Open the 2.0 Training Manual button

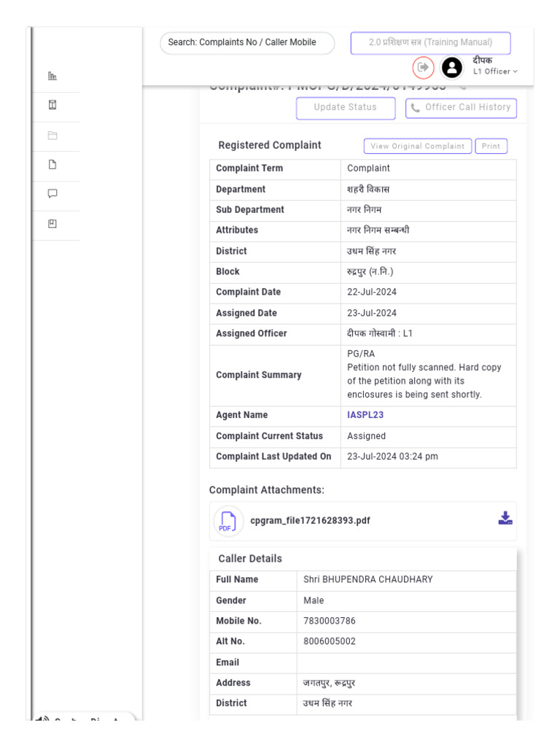430,43
